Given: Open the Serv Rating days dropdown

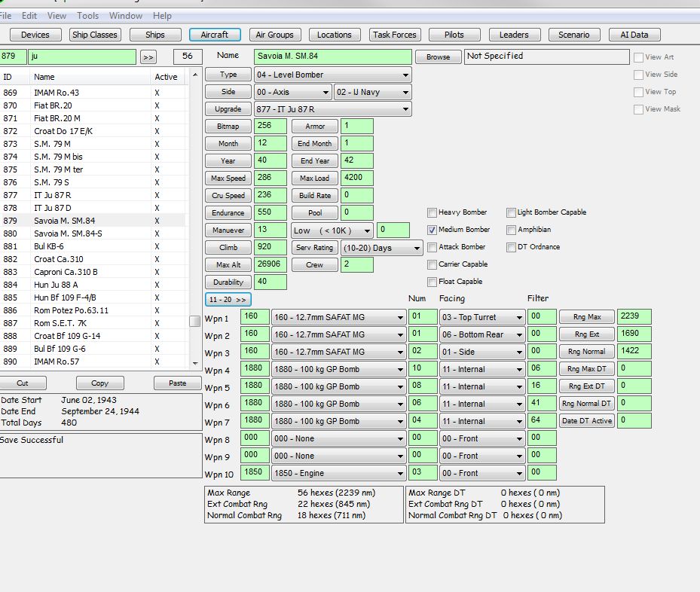Looking at the screenshot, I should [417, 248].
